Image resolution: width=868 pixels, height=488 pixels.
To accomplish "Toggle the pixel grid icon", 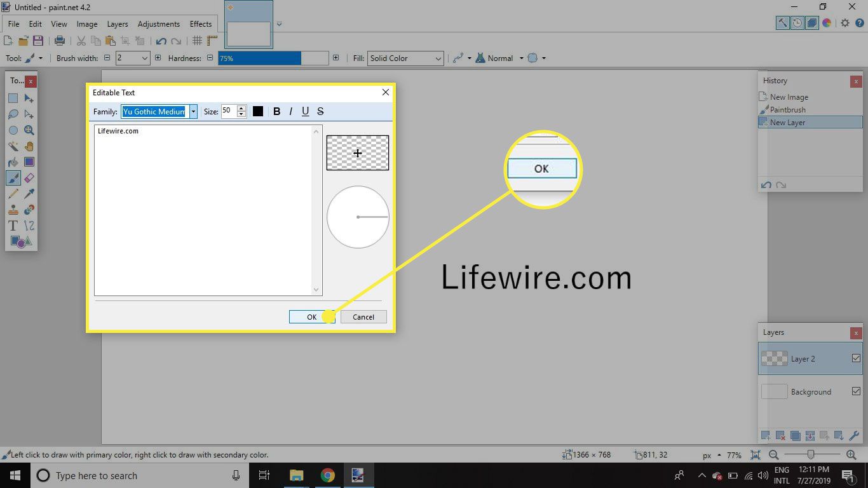I will tap(197, 41).
